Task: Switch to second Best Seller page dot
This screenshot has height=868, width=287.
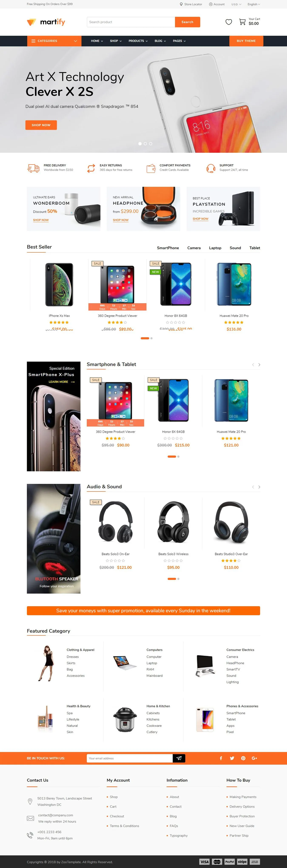Action: tap(151, 338)
